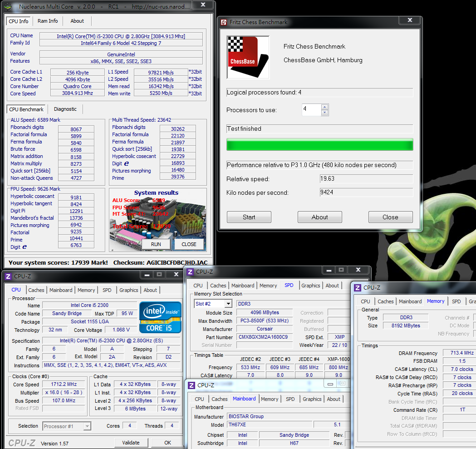This screenshot has height=449, width=476.
Task: Click the Z icon of the CPU-Z window showing the CPU tab
Action: (8, 276)
